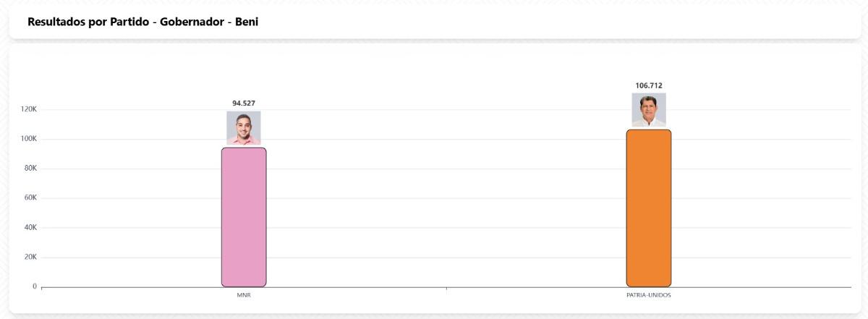This screenshot has width=868, height=319.
Task: Click the 80K y-axis label
Action: 30,169
